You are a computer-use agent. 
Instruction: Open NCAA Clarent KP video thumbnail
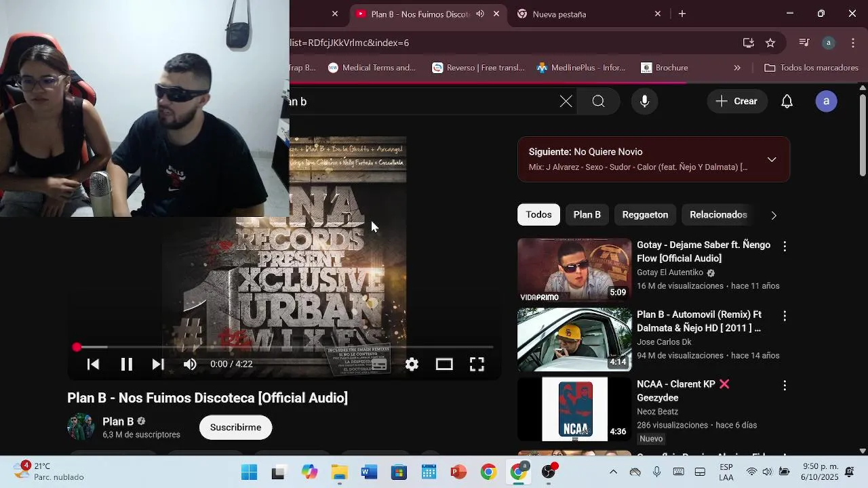(x=574, y=409)
